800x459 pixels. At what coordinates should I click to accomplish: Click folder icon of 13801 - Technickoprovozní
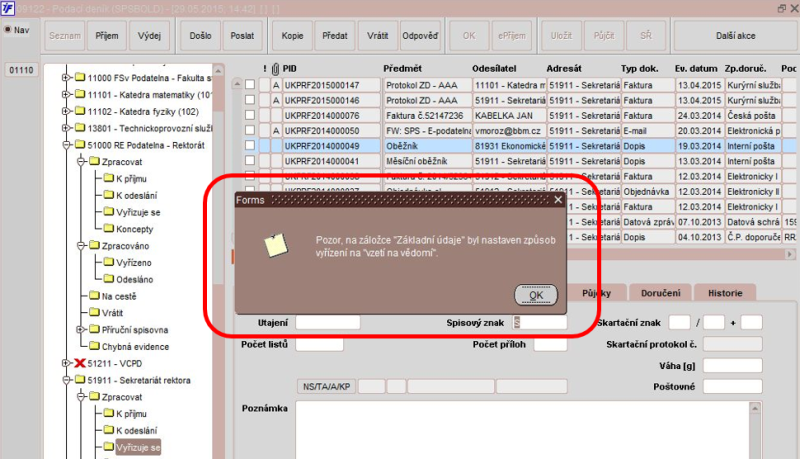tap(80, 128)
